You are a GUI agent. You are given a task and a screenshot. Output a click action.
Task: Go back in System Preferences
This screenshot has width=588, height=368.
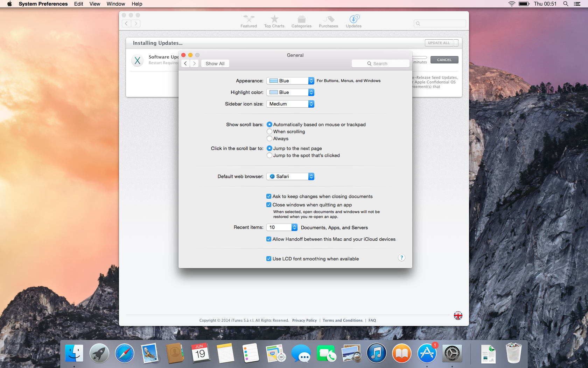pos(185,63)
